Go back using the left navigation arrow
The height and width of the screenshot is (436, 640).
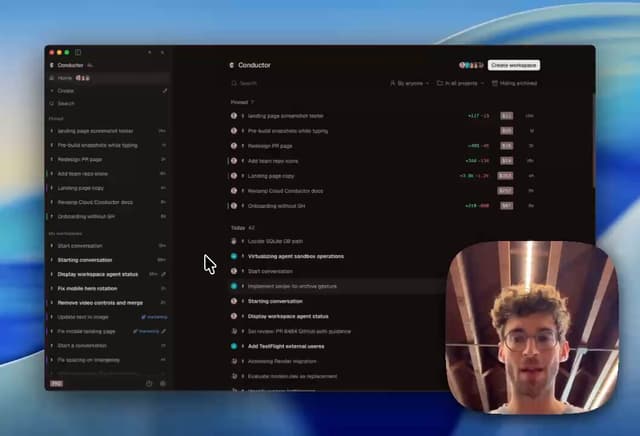[150, 52]
